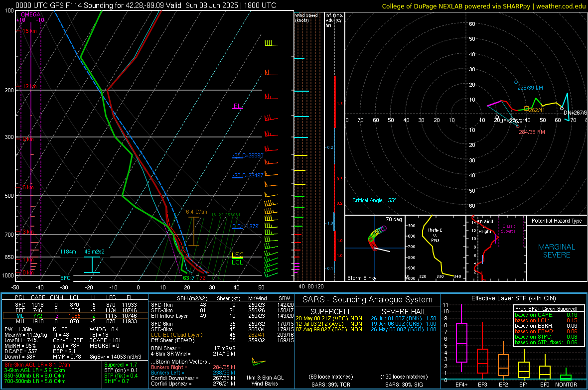Viewport: 588px width, 390px height.
Task: Select the EFF parcel row
Action: point(75,310)
